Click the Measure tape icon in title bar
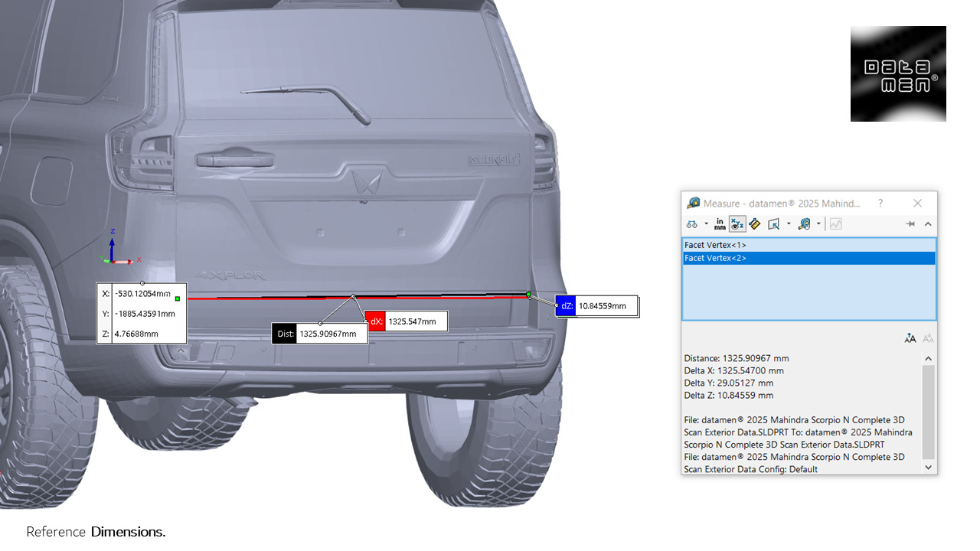 (694, 203)
